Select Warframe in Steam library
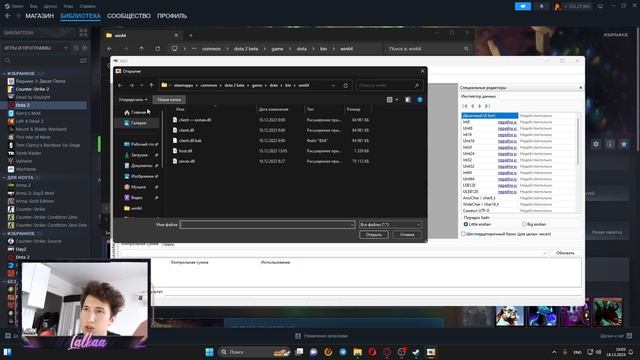This screenshot has height=360, width=640. coord(26,169)
